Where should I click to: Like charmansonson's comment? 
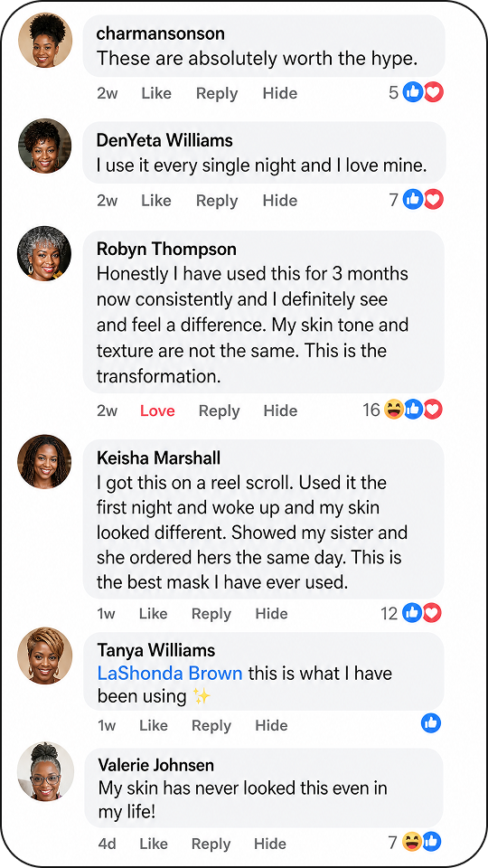click(156, 93)
